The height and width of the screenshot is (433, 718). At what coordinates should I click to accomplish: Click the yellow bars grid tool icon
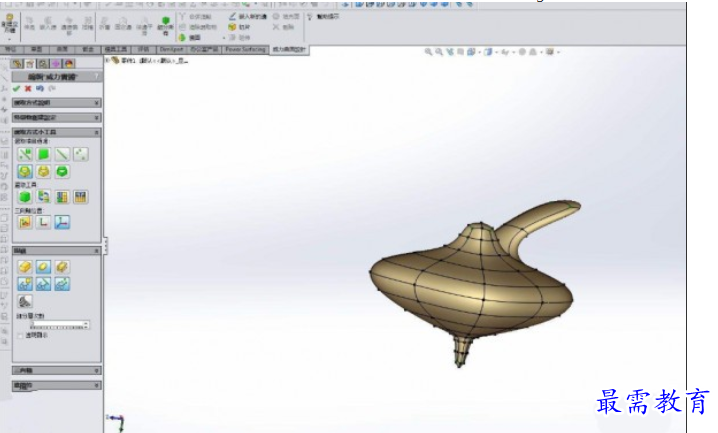point(81,197)
